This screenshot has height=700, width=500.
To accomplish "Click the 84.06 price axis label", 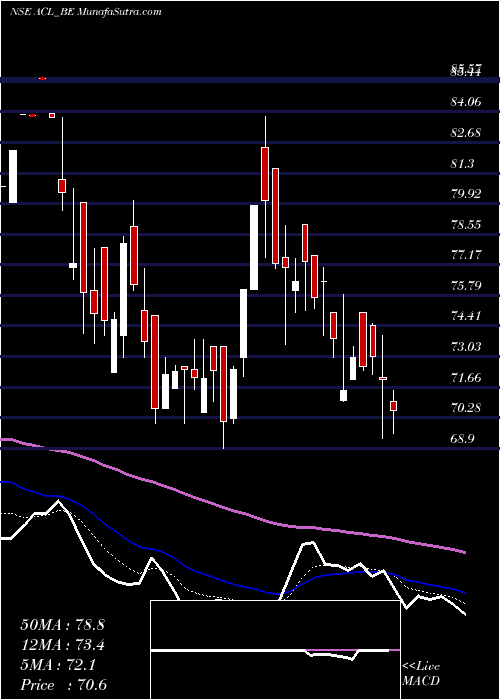I will [467, 102].
